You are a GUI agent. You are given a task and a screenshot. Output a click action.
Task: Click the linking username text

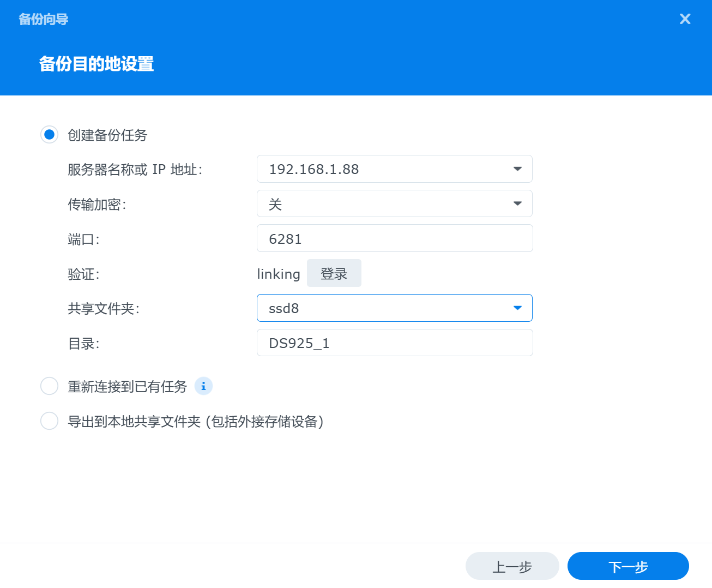click(279, 274)
